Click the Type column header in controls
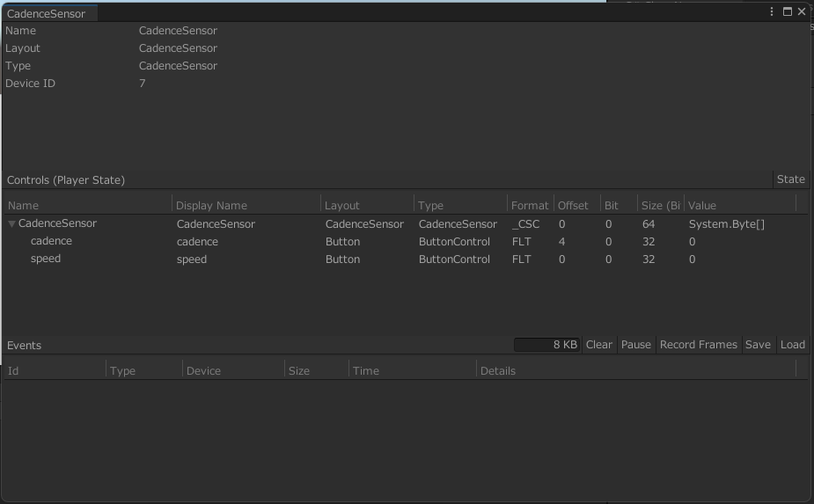 tap(461, 206)
